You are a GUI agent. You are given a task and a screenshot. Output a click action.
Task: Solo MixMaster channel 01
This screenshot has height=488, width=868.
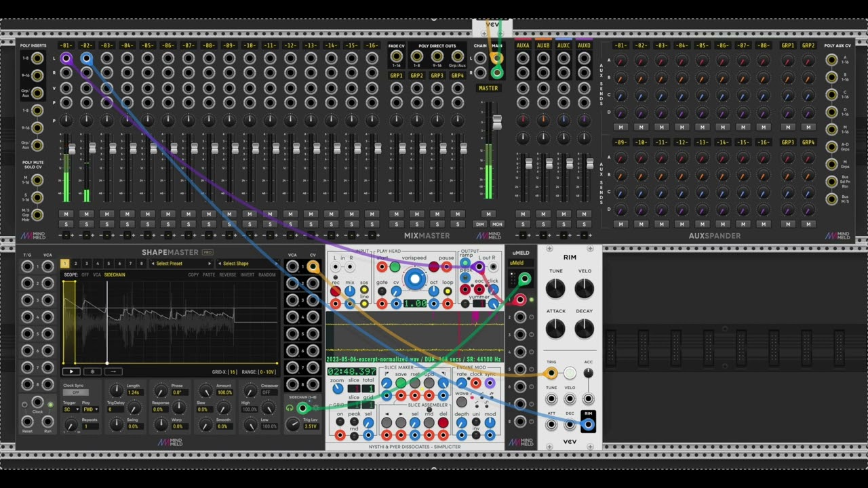66,224
